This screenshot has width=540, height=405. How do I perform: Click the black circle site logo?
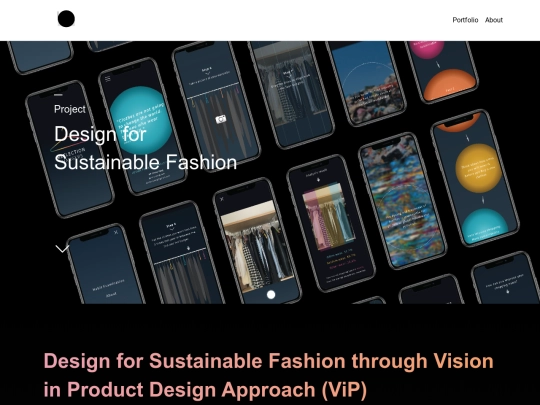(66, 19)
